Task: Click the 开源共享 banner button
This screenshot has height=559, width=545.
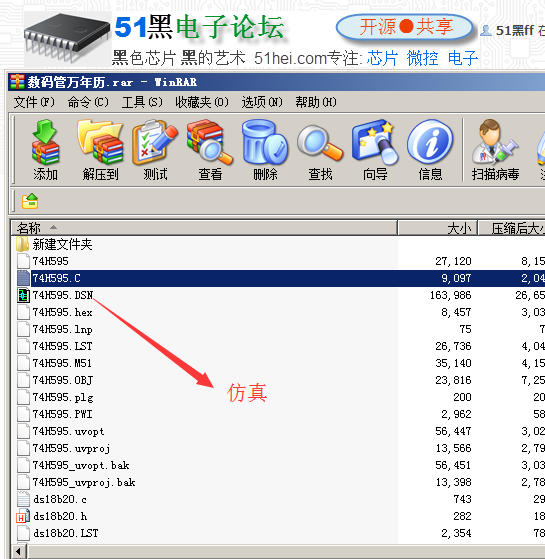Action: coord(405,27)
